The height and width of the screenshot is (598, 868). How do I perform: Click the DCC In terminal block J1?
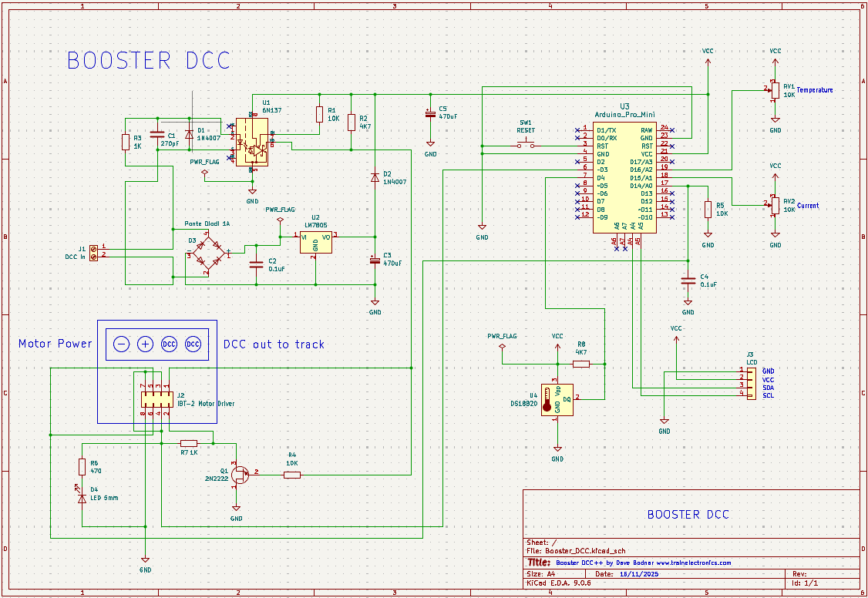tap(94, 253)
